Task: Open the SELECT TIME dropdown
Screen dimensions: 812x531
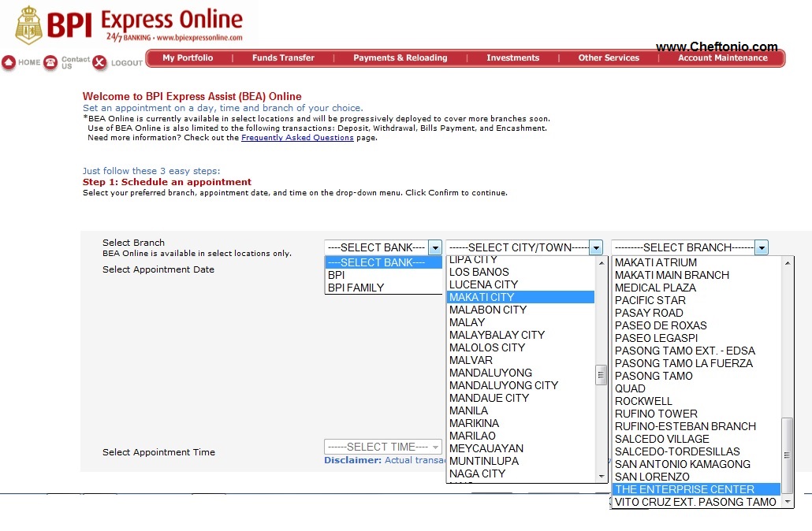Action: tap(382, 446)
